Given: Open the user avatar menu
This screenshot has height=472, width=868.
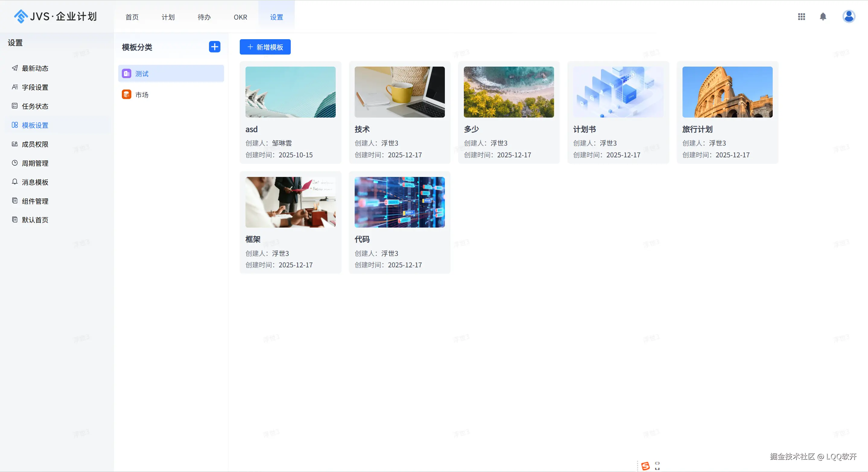Looking at the screenshot, I should [849, 17].
